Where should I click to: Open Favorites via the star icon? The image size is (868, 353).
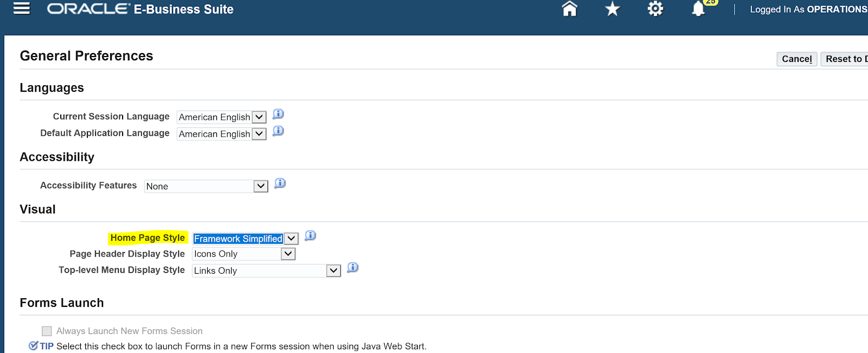click(x=612, y=9)
